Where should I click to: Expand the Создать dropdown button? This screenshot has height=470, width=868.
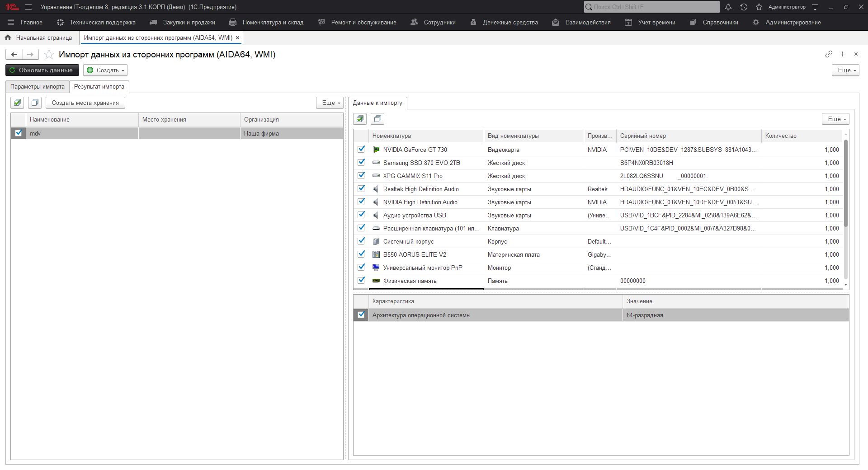tap(105, 70)
